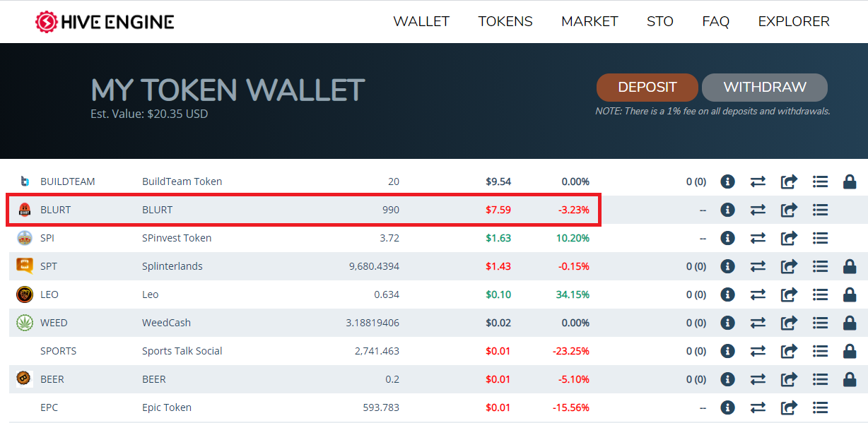Open info icon for BLURT token

pyautogui.click(x=727, y=210)
